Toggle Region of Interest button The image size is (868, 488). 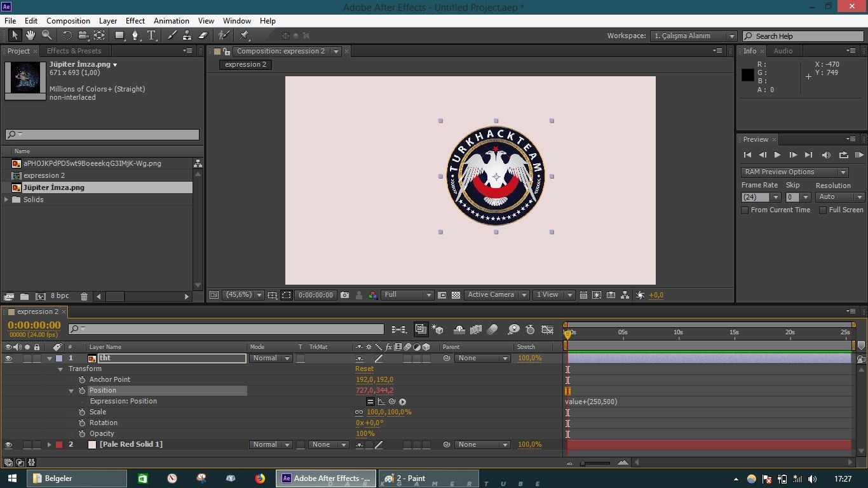(x=287, y=295)
